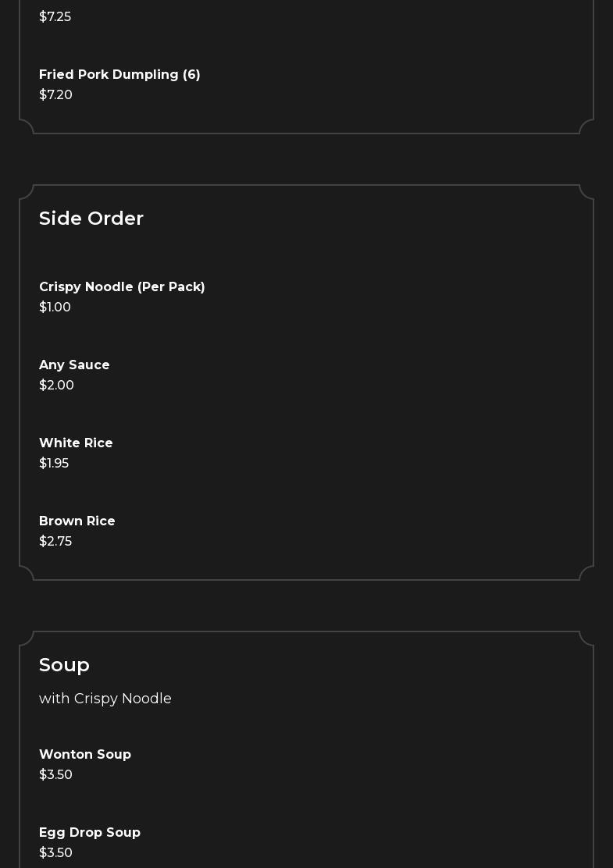Click the Side Order section heading
613x868 pixels.
tap(91, 219)
